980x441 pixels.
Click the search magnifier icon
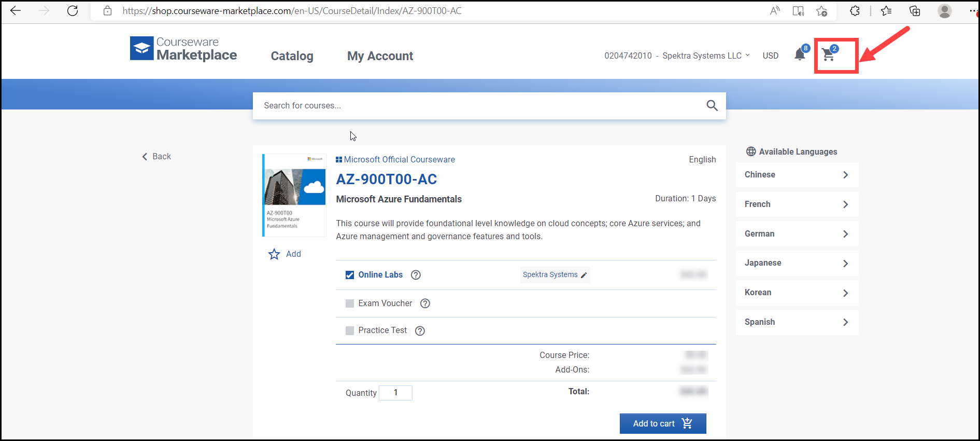pos(712,105)
